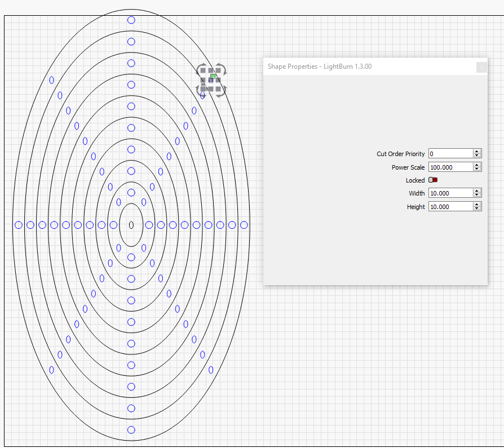Click the bottom-left corner resize handle of the selection
The image size is (504, 448).
203,89
